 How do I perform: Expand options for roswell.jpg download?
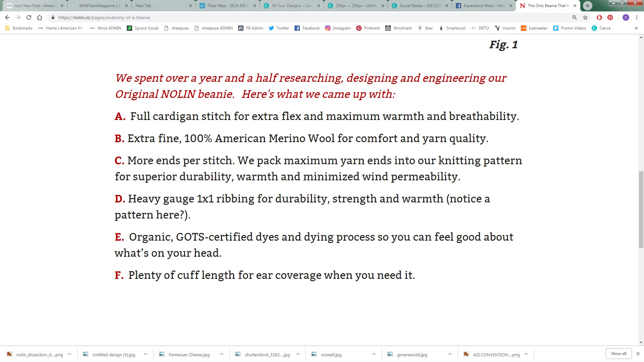pyautogui.click(x=374, y=354)
